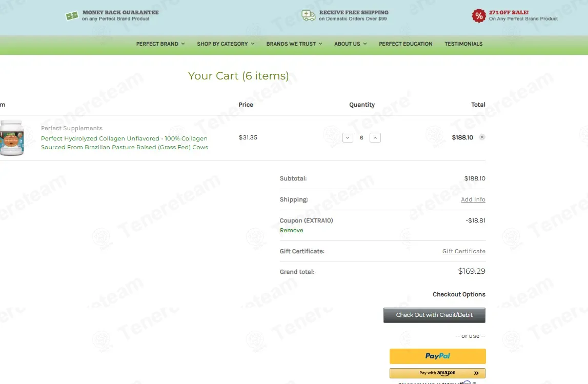
Task: Open the Testimonials page
Action: [463, 44]
